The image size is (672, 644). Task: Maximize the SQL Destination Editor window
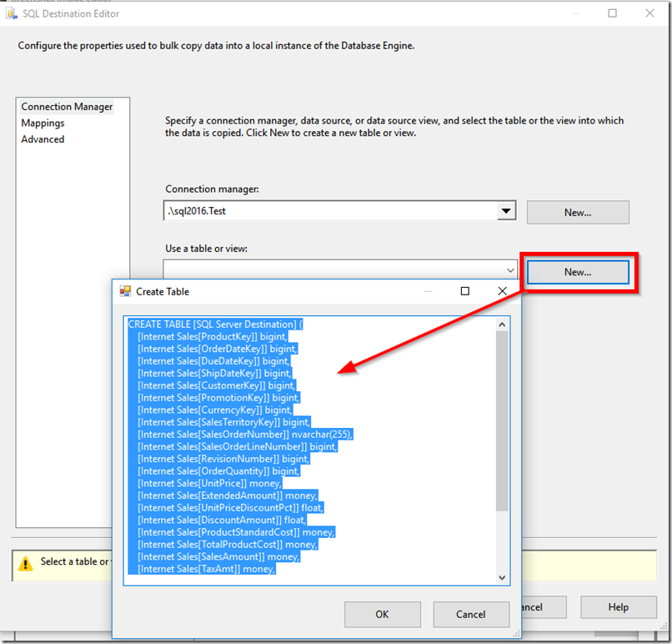[613, 13]
